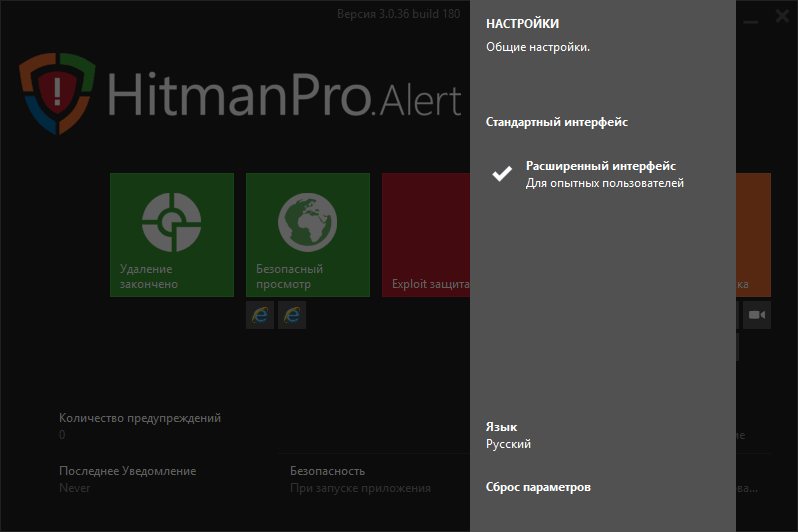Click the Never notification value
Screen dimensions: 798x532
(75, 488)
